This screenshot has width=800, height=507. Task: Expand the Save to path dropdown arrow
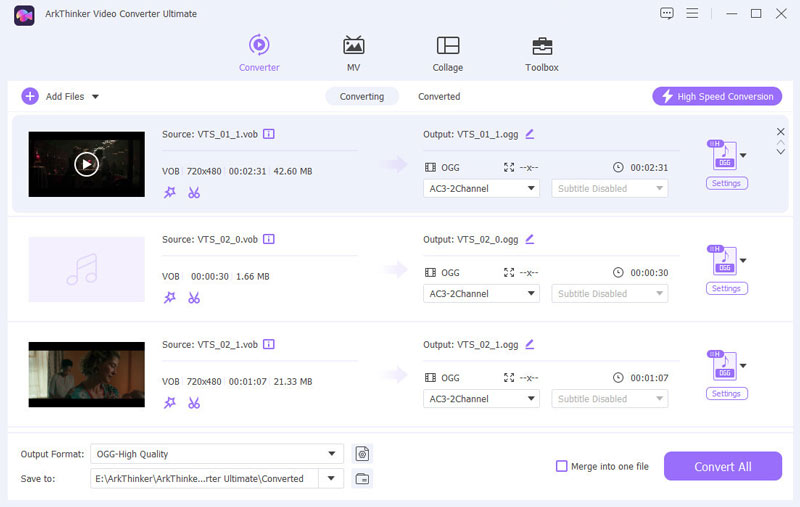[331, 478]
